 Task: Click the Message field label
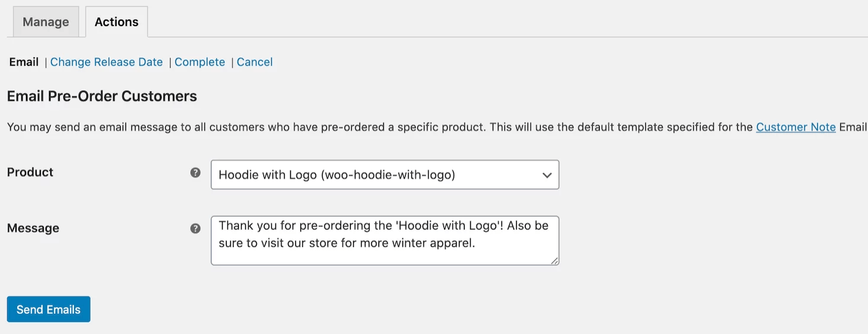pos(33,228)
